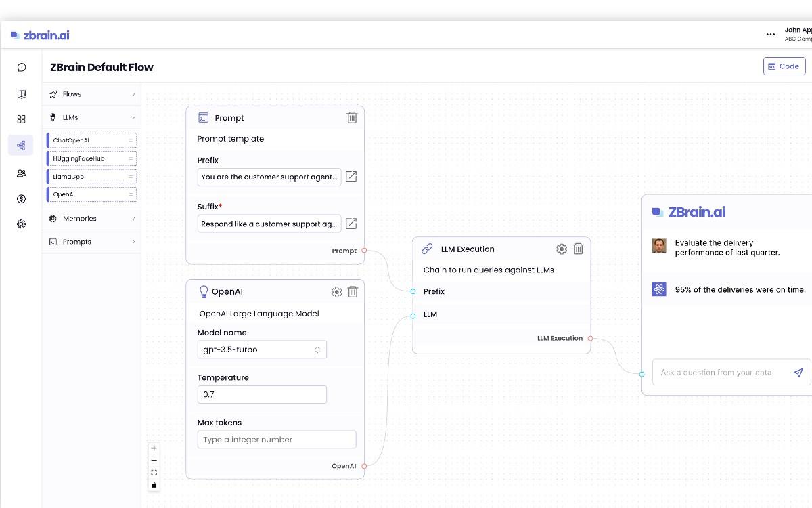This screenshot has width=812, height=508.
Task: Open the LLM Execution node settings gear
Action: [x=562, y=249]
